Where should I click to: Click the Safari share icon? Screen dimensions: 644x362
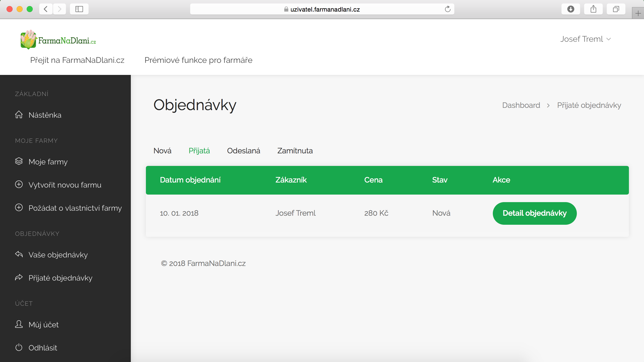pos(593,9)
